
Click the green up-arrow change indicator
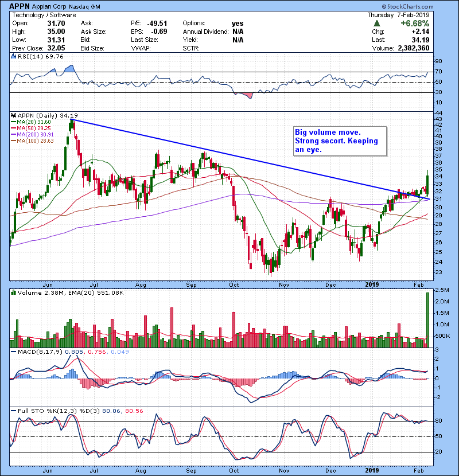click(x=377, y=24)
